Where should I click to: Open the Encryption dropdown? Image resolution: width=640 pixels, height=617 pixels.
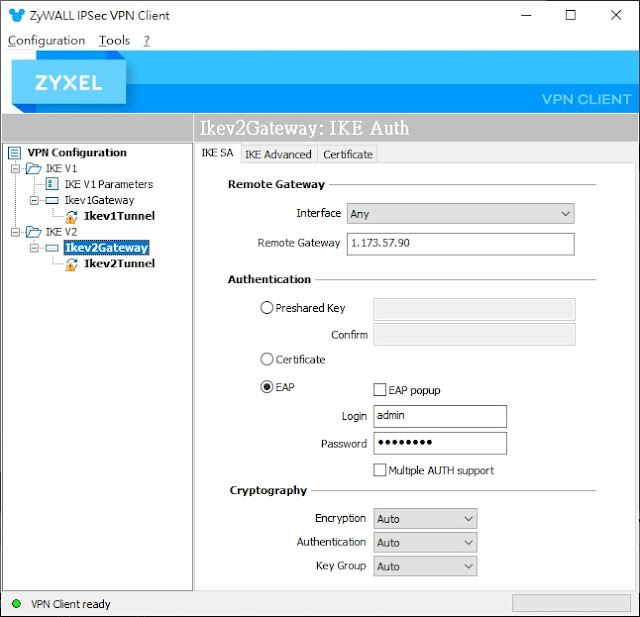[425, 519]
